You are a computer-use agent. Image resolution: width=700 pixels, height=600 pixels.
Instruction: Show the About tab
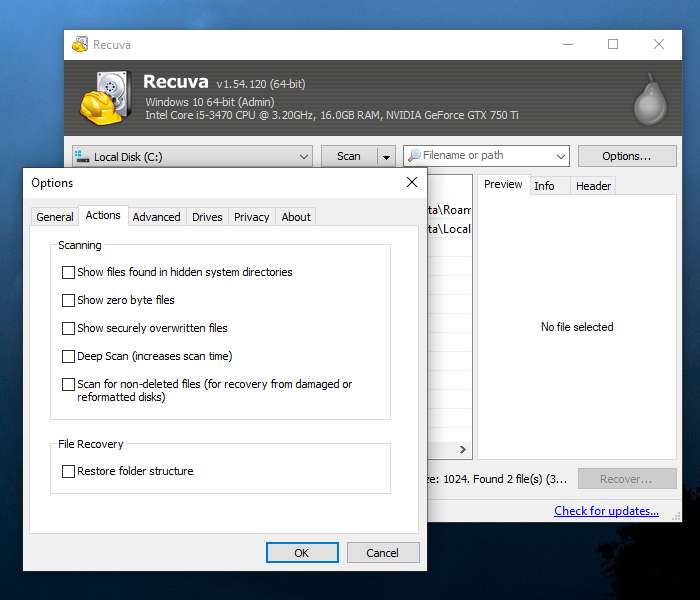[x=296, y=217]
